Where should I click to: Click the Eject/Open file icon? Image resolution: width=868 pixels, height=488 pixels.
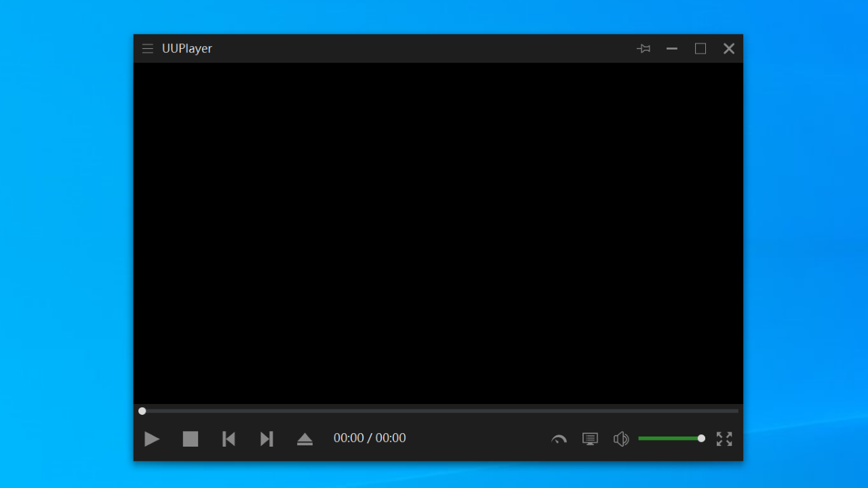coord(305,439)
